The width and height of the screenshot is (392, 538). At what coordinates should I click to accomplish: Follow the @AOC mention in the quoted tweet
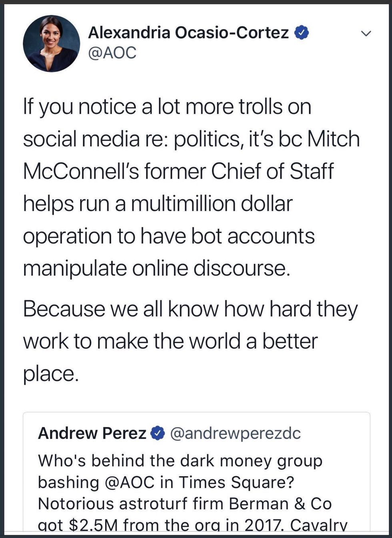(129, 482)
